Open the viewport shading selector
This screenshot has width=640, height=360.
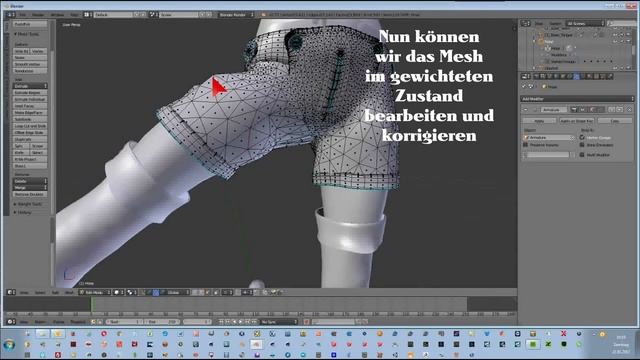pos(118,292)
